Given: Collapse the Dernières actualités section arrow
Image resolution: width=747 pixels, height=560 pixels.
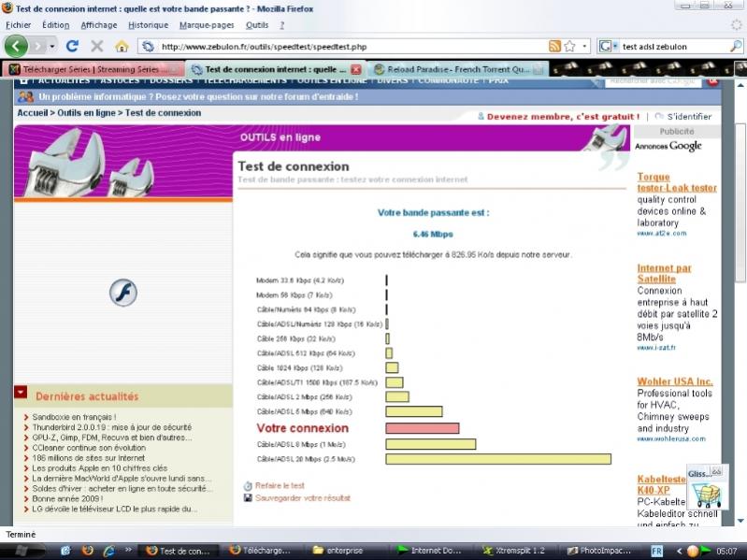Looking at the screenshot, I should click(x=21, y=394).
